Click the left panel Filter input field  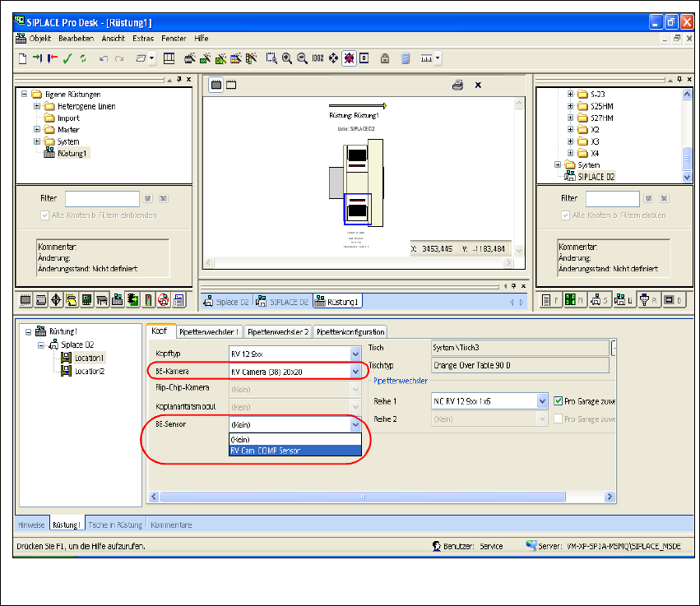pos(102,199)
